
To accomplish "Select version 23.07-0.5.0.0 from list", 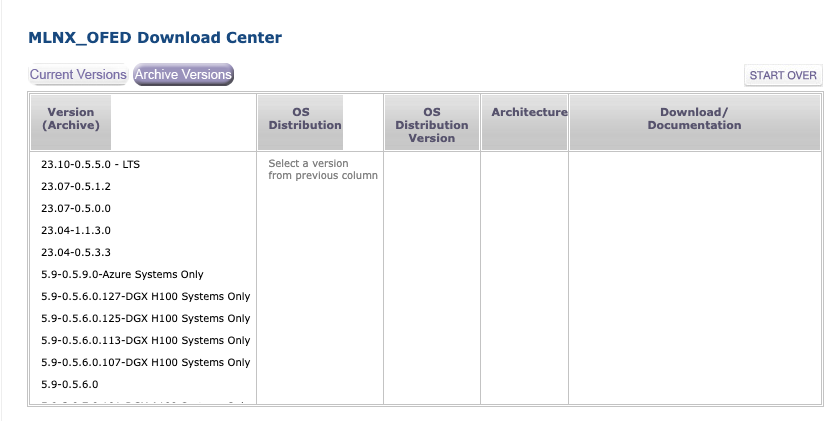I will (76, 208).
